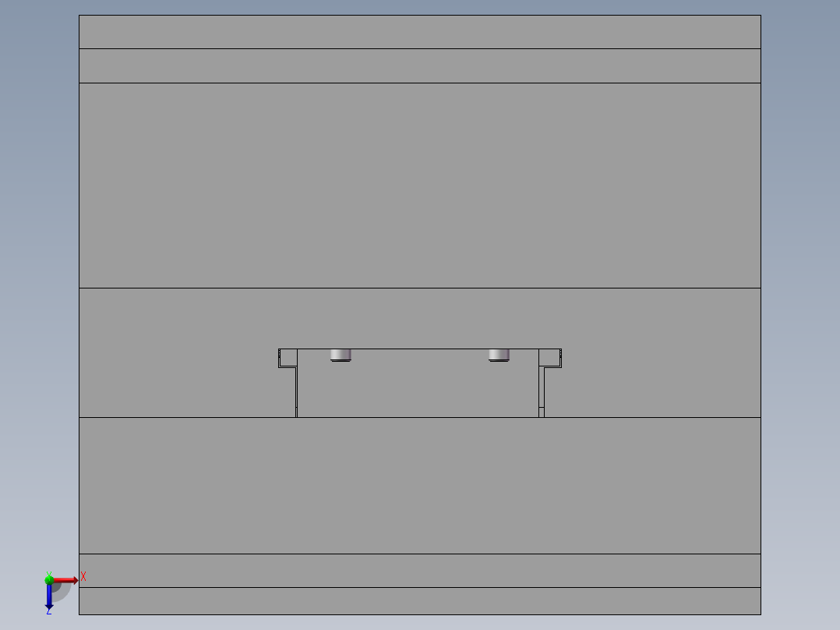Select the right cylindrical pin in the cavity
840x630 pixels.
click(x=499, y=355)
